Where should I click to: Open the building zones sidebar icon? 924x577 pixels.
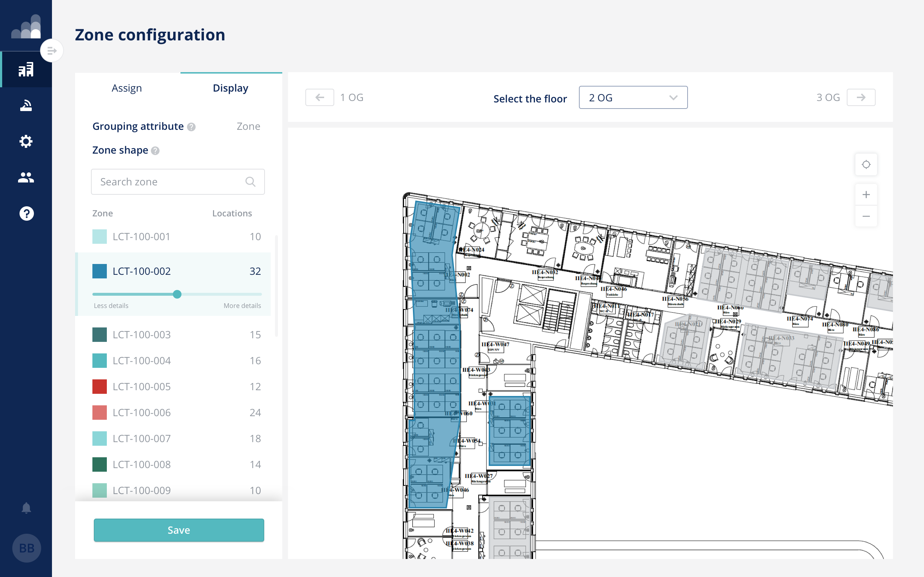click(26, 70)
